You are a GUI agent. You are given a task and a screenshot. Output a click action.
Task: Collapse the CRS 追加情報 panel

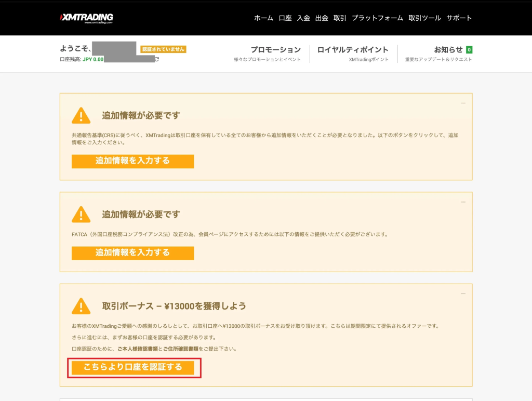click(x=463, y=103)
